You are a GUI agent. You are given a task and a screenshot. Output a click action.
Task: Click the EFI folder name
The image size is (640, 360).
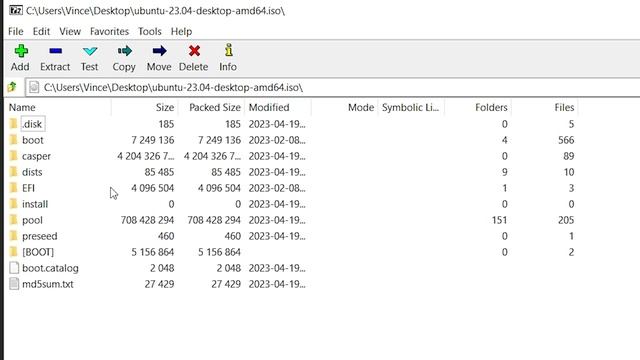(x=28, y=188)
